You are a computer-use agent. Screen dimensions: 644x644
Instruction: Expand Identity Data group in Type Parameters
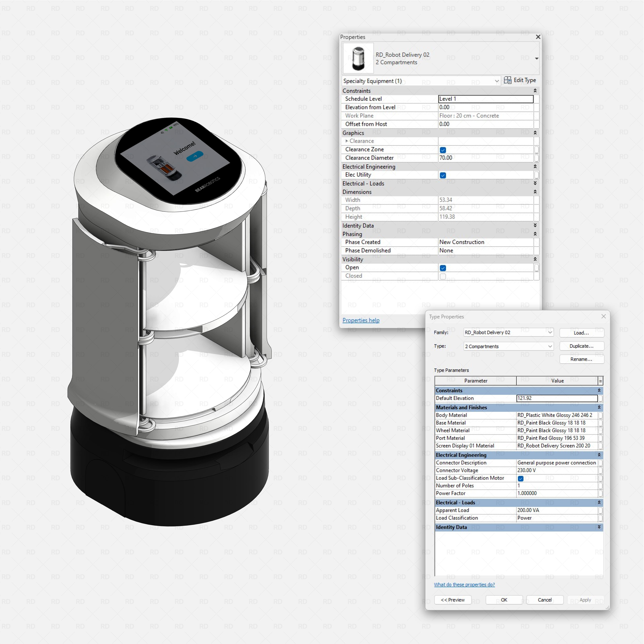tap(599, 527)
